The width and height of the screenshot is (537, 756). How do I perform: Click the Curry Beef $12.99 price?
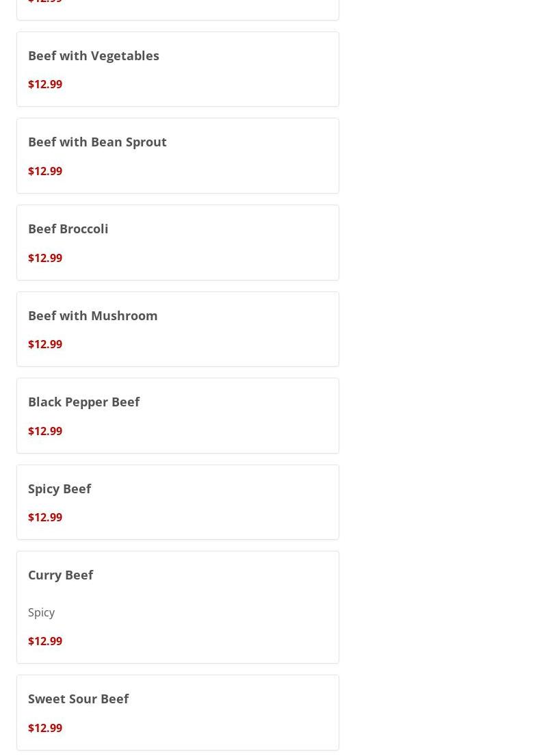coord(45,641)
